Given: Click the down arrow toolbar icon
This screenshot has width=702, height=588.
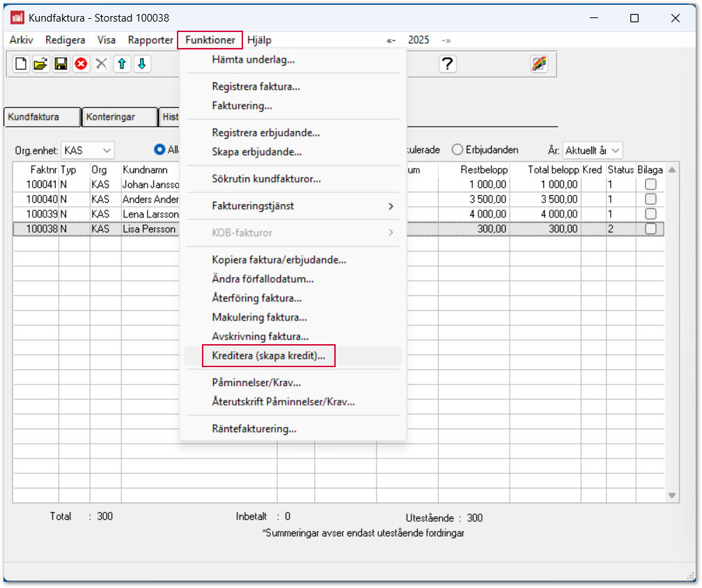Looking at the screenshot, I should (x=142, y=64).
